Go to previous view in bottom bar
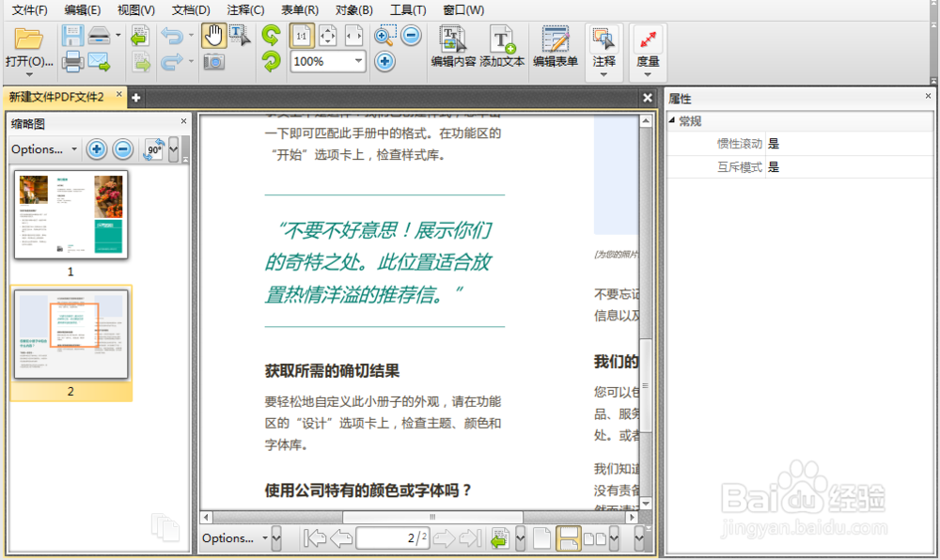Image resolution: width=940 pixels, height=560 pixels. (499, 537)
